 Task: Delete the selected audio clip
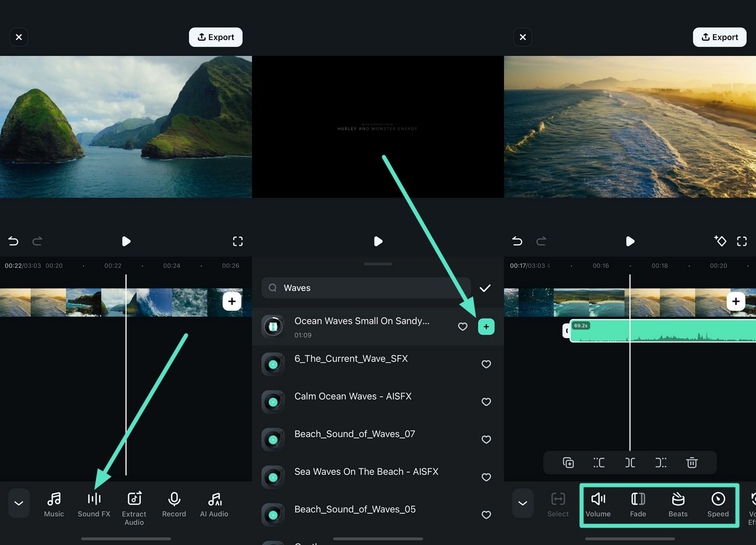pos(692,462)
